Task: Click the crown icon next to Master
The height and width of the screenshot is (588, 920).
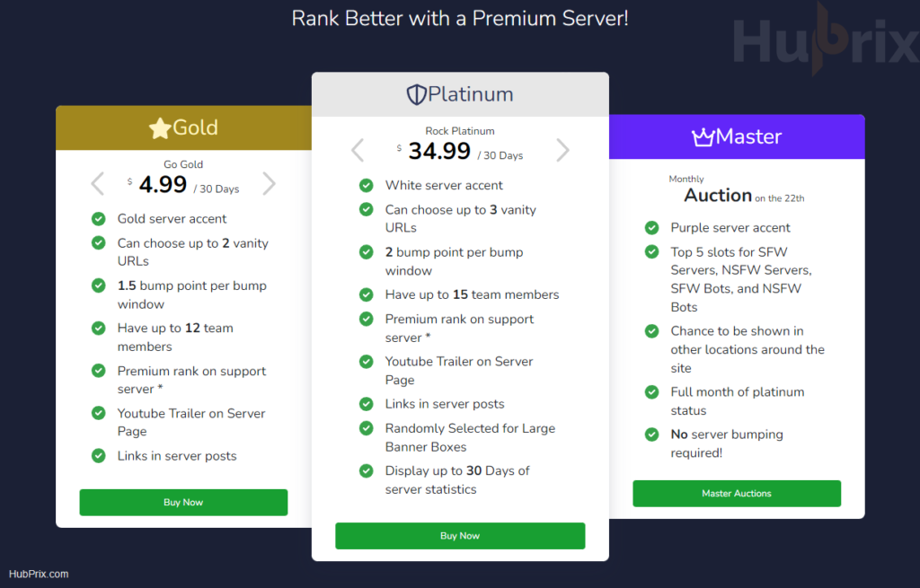Action: click(703, 137)
